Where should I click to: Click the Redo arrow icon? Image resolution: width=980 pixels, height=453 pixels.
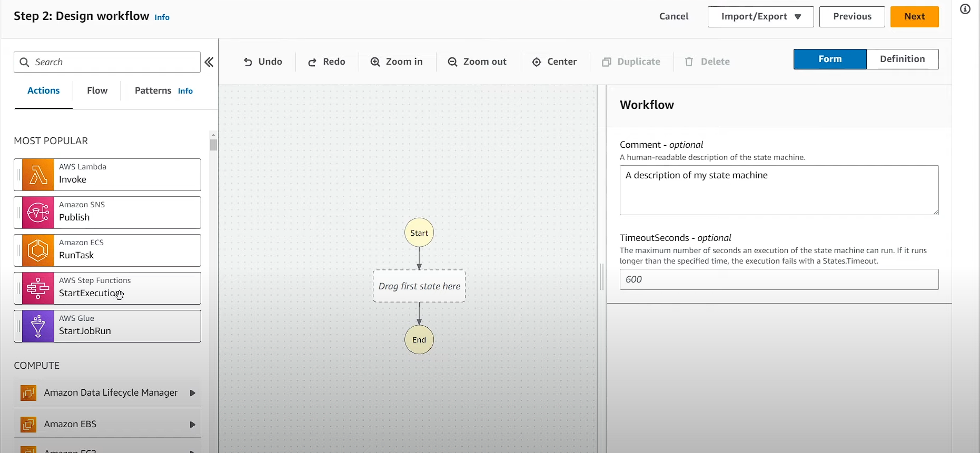(312, 62)
